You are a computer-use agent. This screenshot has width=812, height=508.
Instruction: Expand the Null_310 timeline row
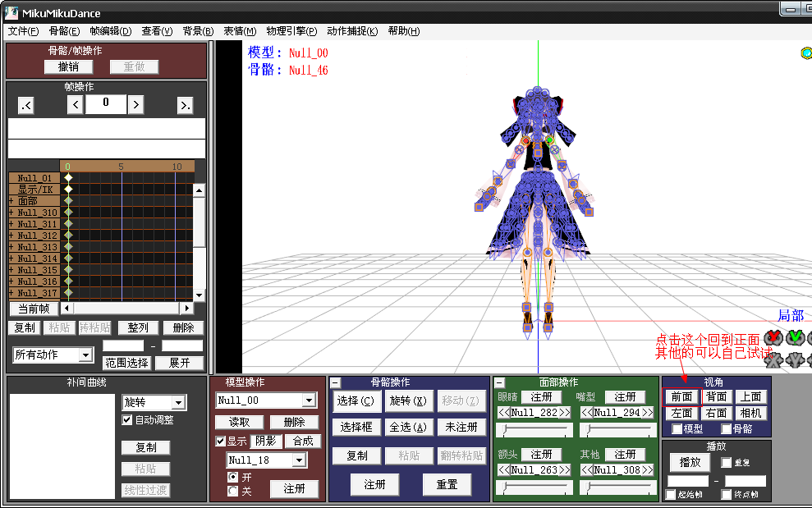click(11, 213)
